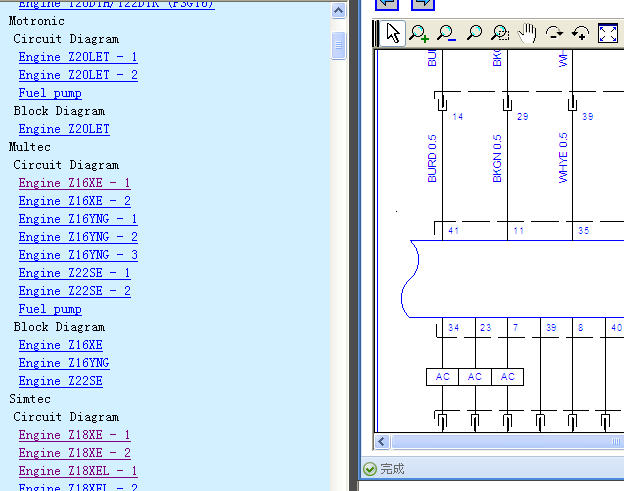Open Engine Z16YNG - 3 link
Viewport: 624px width, 491px height.
click(x=78, y=255)
